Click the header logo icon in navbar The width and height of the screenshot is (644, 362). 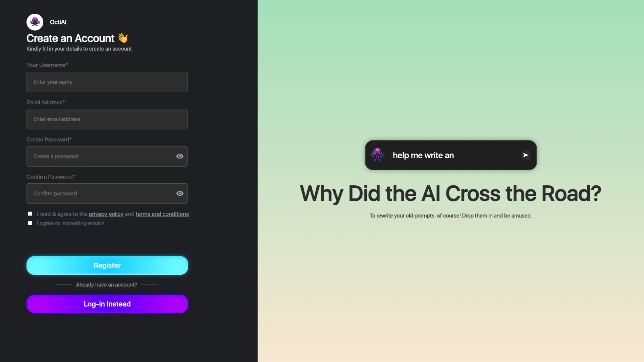tap(35, 22)
